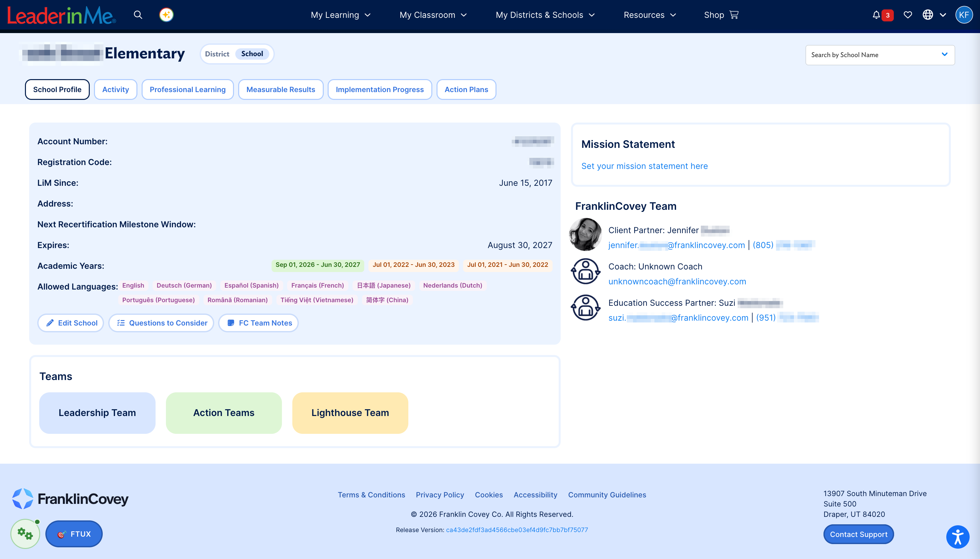Open the KF user avatar

(963, 15)
